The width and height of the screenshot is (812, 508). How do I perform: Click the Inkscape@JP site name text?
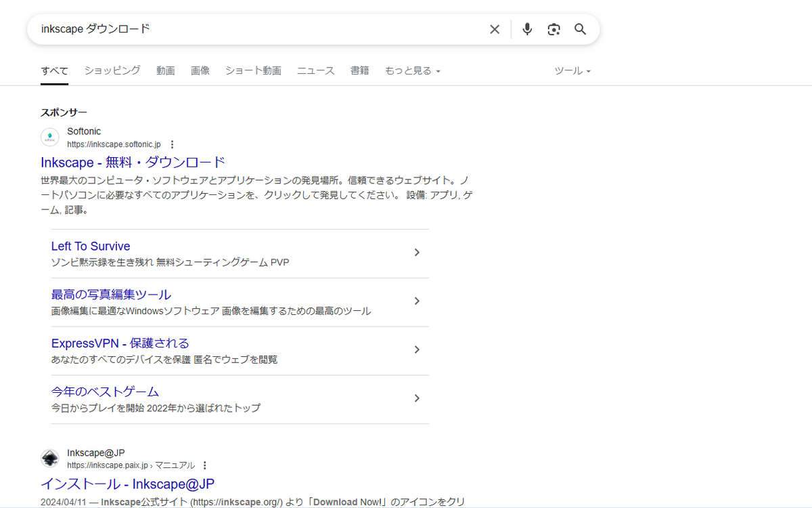click(x=96, y=452)
